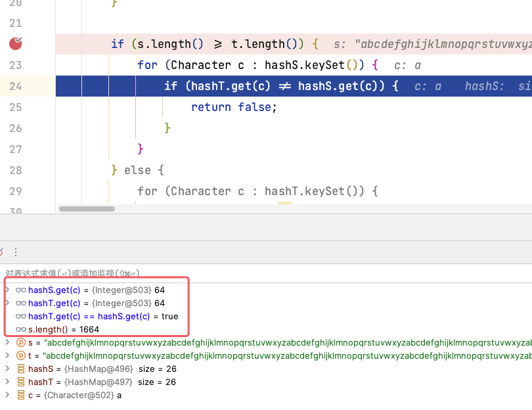Click the editor horizontal scrollbar thumb

(87, 209)
